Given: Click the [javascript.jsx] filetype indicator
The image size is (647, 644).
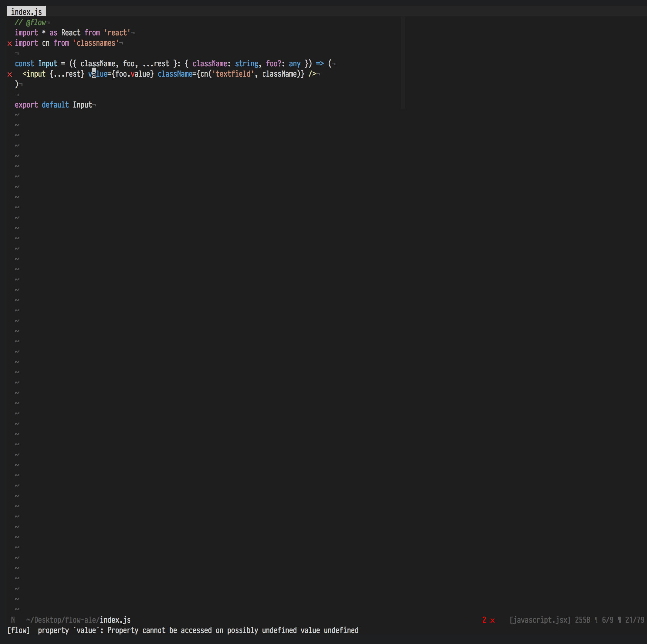Looking at the screenshot, I should 539,620.
